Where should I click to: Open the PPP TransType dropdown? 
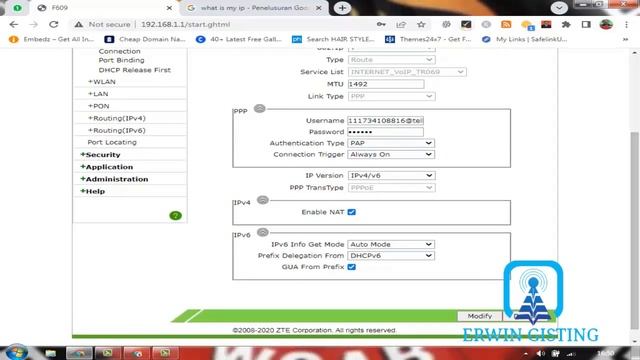tap(391, 188)
